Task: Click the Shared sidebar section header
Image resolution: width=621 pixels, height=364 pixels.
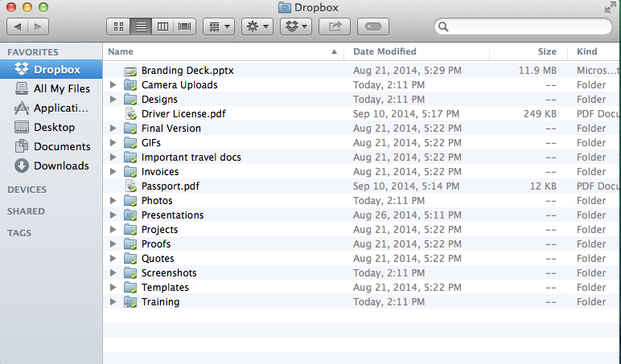Action: click(x=26, y=211)
